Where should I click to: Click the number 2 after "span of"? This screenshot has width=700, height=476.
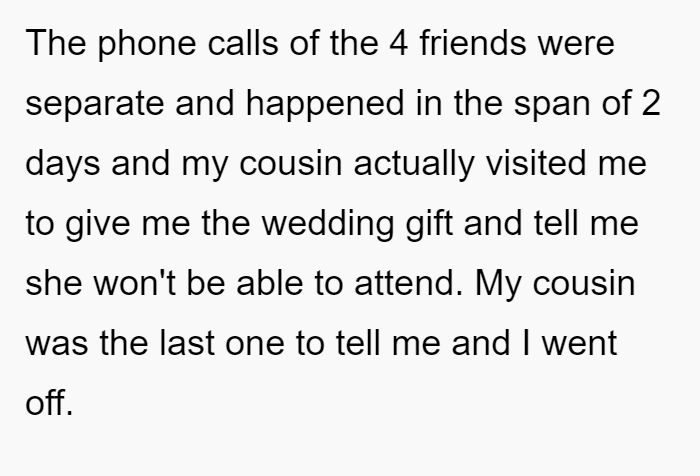(x=651, y=103)
